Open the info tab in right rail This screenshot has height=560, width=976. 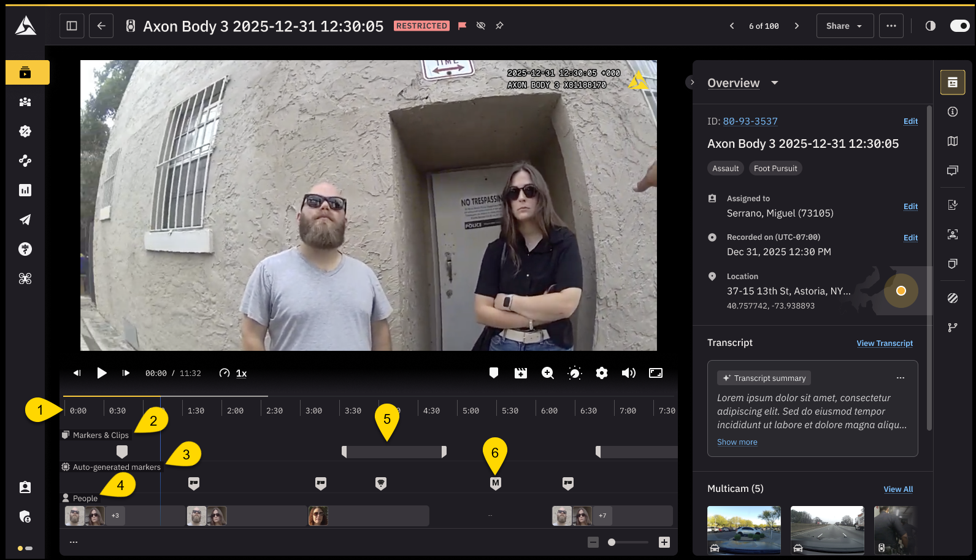tap(953, 112)
